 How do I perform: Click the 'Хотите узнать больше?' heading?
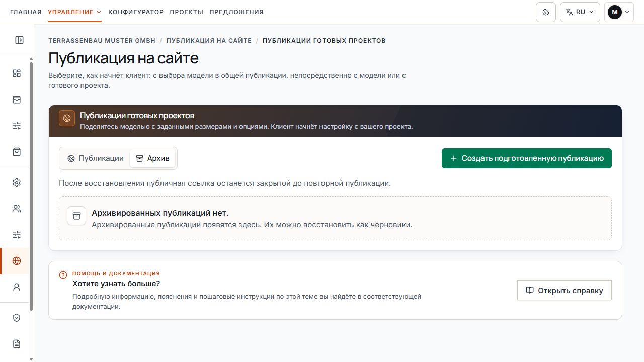116,284
